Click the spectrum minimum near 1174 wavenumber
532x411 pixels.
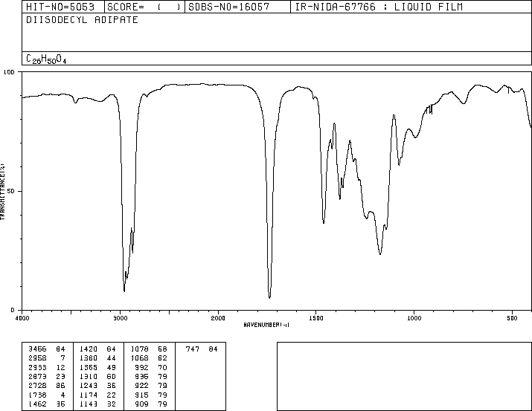380,253
